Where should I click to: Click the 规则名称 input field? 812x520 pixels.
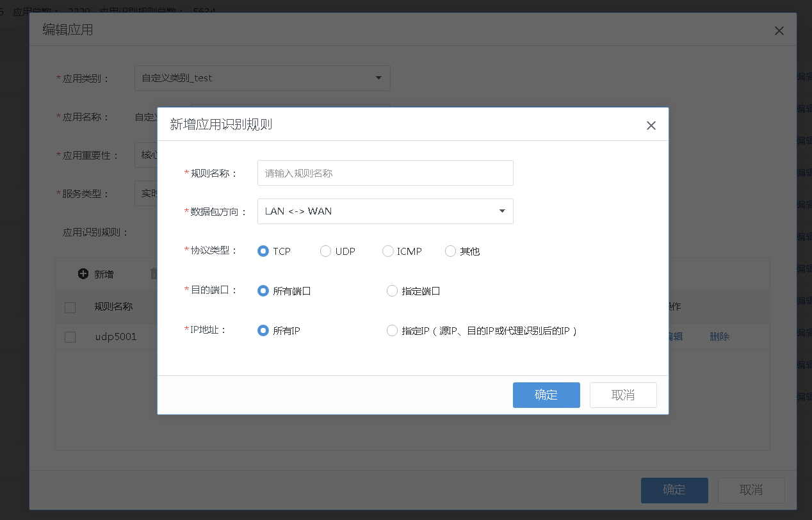(x=385, y=173)
